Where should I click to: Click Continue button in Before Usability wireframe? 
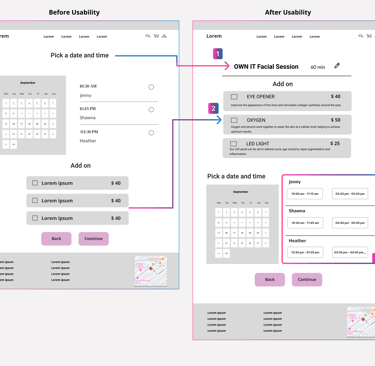94,239
